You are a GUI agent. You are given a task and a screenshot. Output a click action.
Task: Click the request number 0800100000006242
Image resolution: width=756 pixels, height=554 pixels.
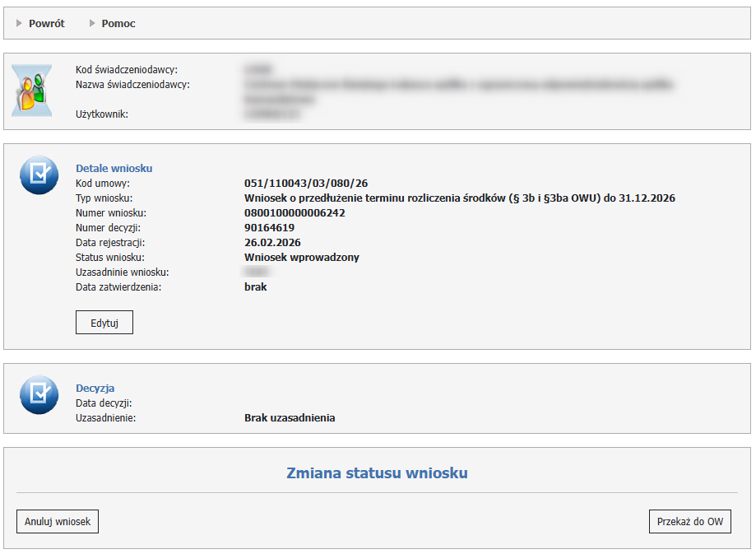[295, 213]
